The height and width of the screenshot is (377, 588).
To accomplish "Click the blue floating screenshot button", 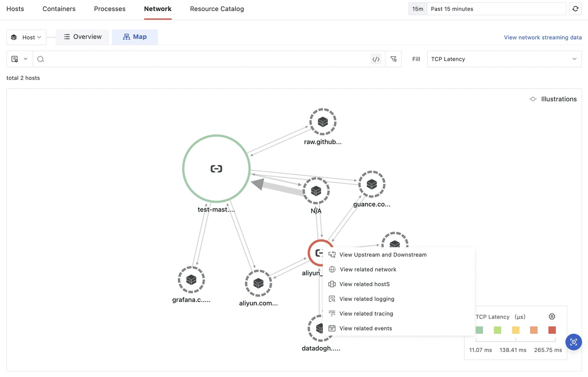I will pos(573,342).
